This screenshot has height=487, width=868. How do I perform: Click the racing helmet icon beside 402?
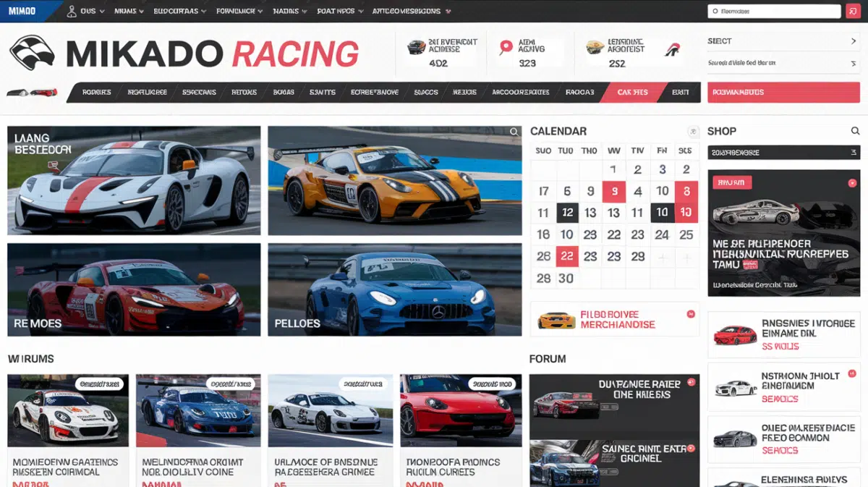[417, 47]
